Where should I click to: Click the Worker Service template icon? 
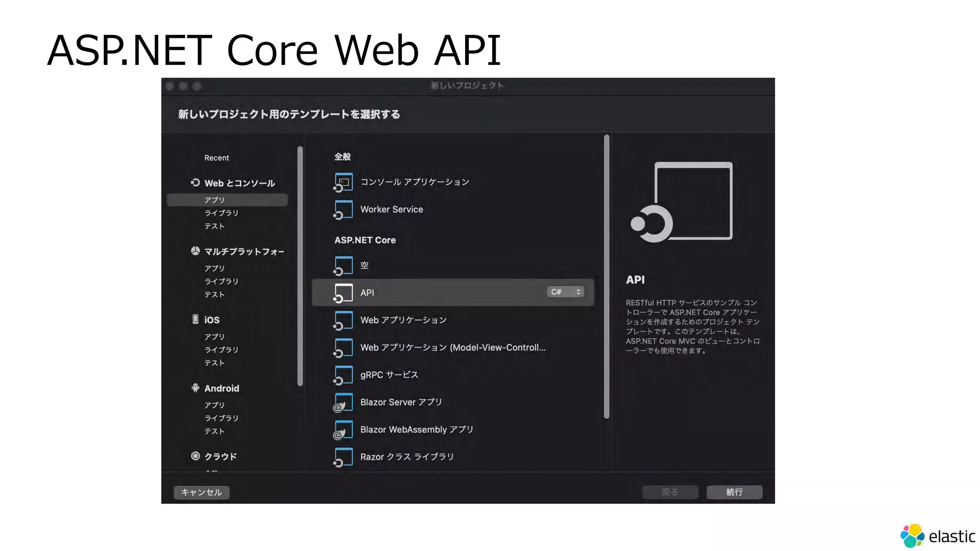pyautogui.click(x=343, y=209)
